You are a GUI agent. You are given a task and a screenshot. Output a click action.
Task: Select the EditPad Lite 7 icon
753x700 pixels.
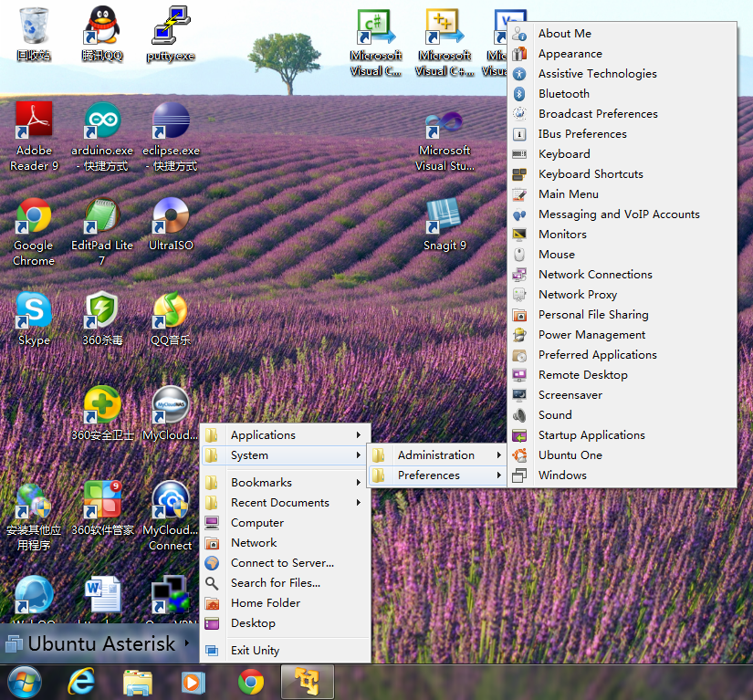click(x=102, y=215)
